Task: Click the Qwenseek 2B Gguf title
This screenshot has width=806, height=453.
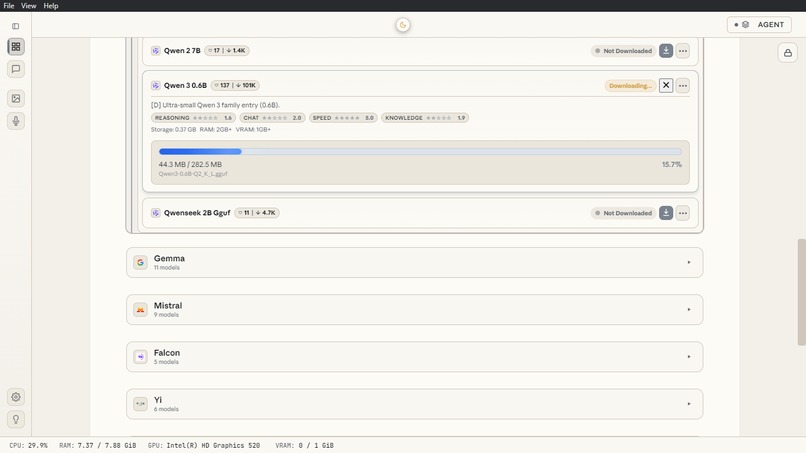Action: tap(197, 213)
